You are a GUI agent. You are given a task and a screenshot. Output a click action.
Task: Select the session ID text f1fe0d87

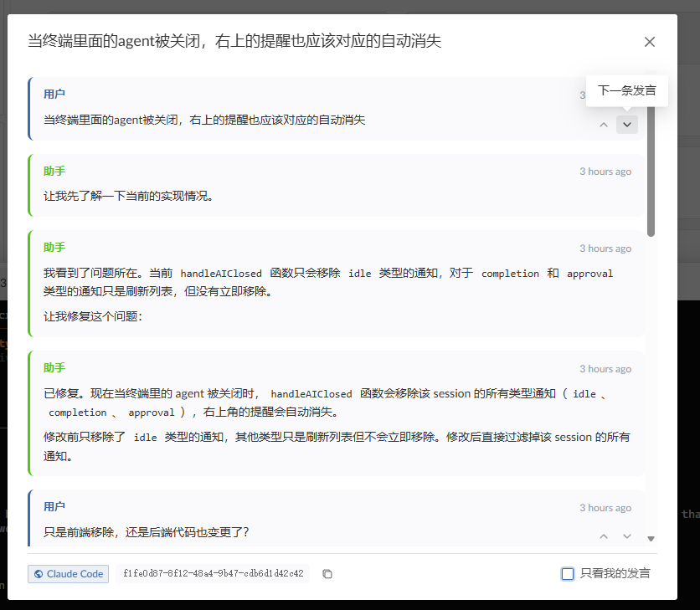[213, 574]
